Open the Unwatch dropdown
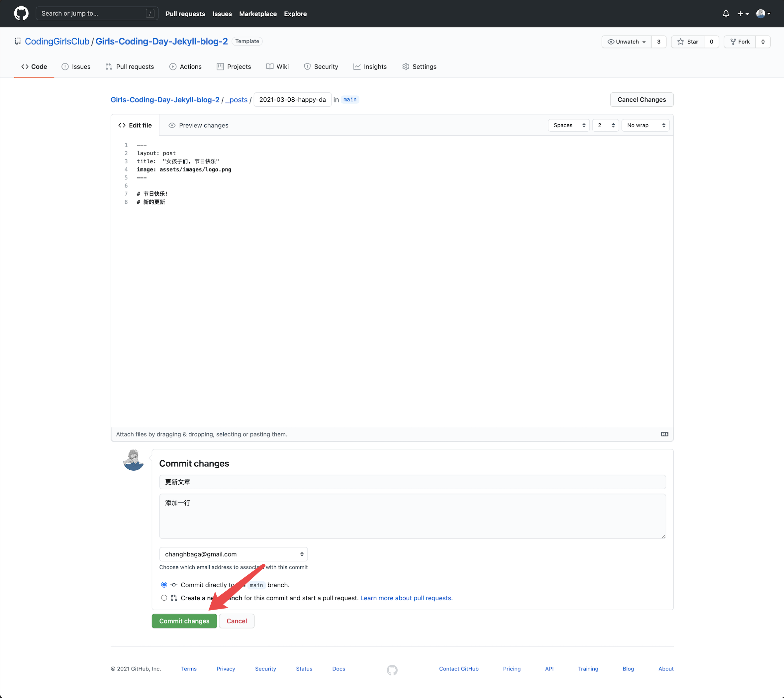This screenshot has height=698, width=784. coord(627,42)
